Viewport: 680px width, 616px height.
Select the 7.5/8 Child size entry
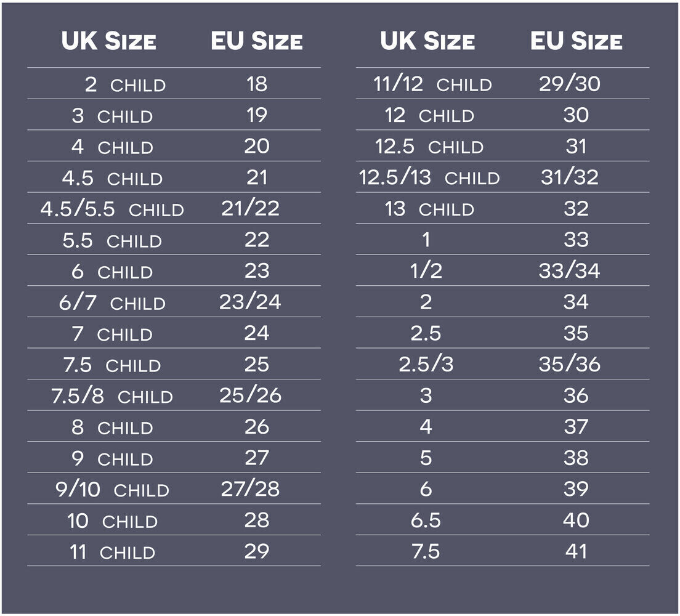pos(112,395)
